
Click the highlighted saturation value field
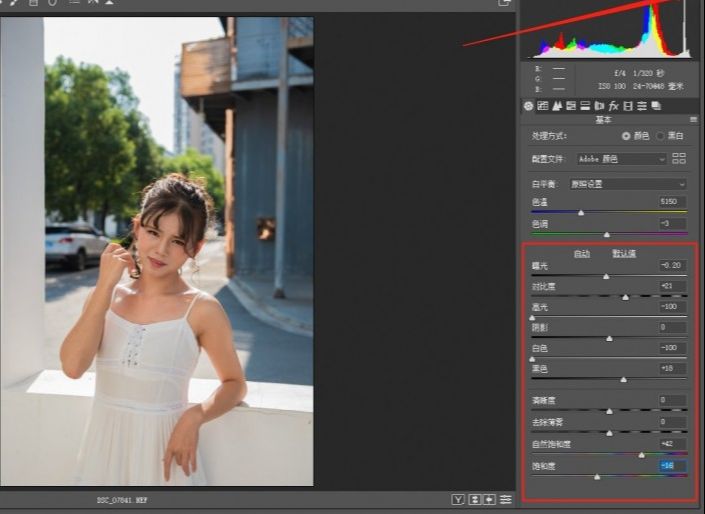672,466
